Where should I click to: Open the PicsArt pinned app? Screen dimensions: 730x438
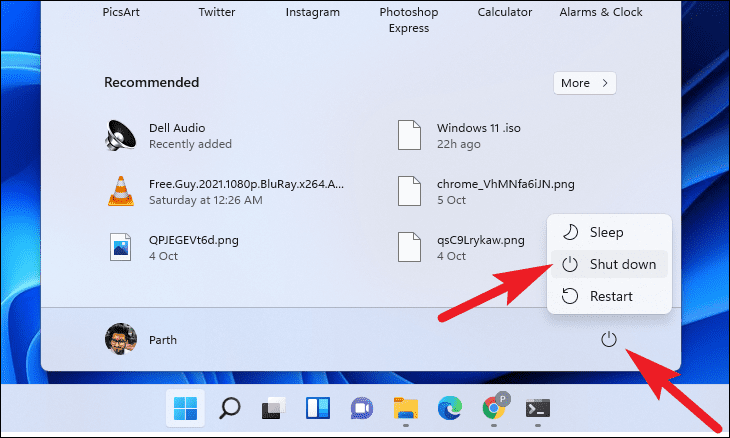(121, 12)
